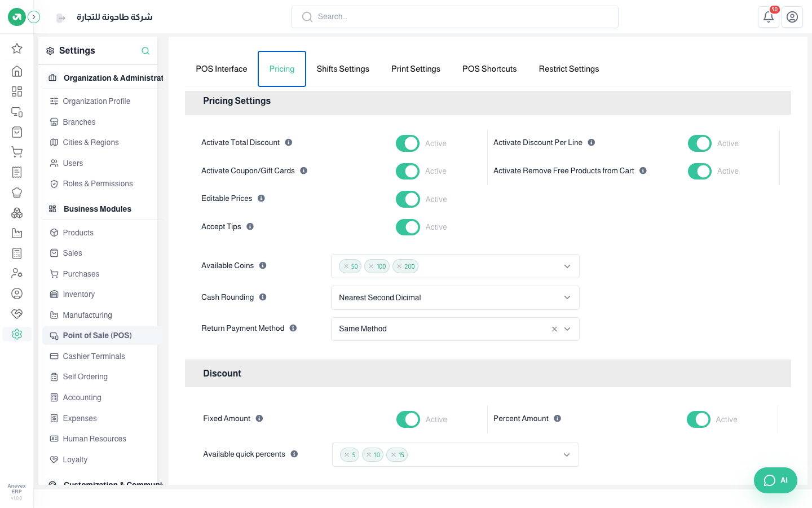Open settings gear icon in left rail
Image resolution: width=812 pixels, height=508 pixels.
pyautogui.click(x=17, y=334)
